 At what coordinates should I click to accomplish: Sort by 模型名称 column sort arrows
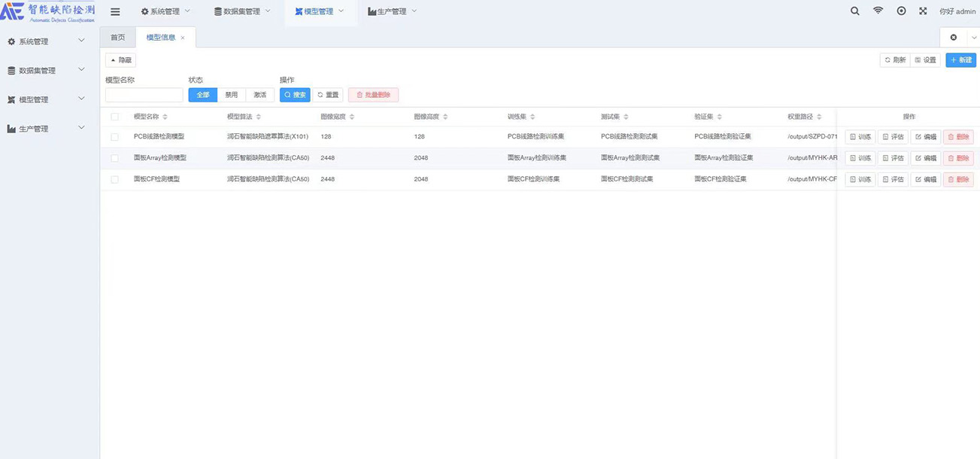(x=165, y=117)
